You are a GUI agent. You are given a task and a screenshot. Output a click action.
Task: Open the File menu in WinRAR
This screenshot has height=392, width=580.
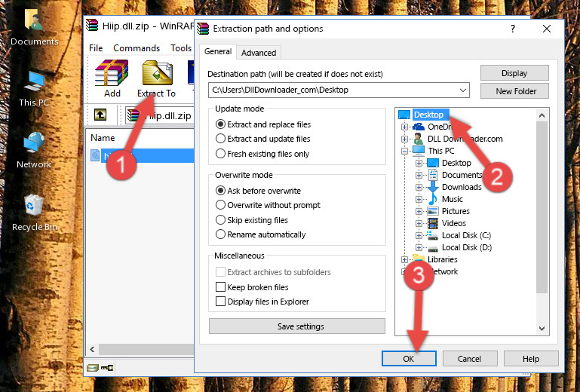coord(96,48)
